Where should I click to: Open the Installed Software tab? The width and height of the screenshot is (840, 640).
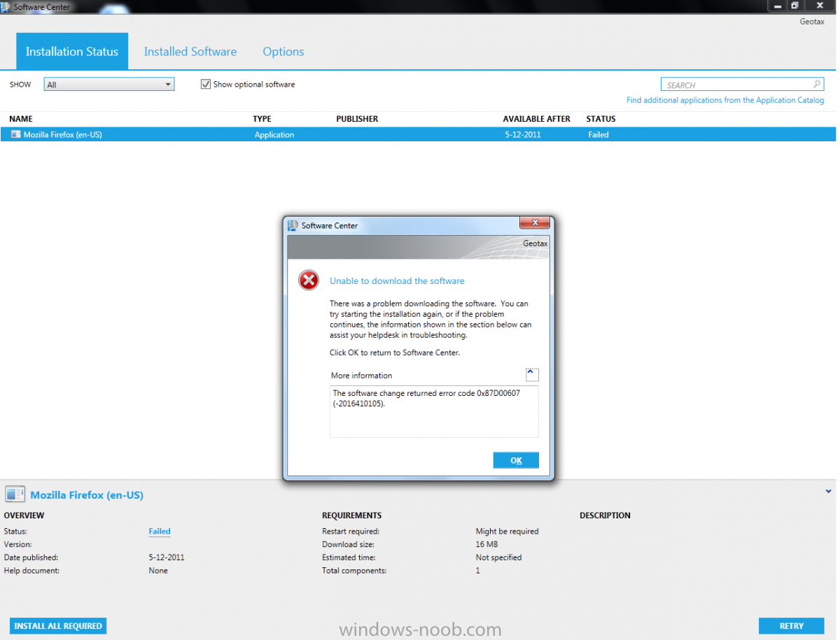click(190, 51)
